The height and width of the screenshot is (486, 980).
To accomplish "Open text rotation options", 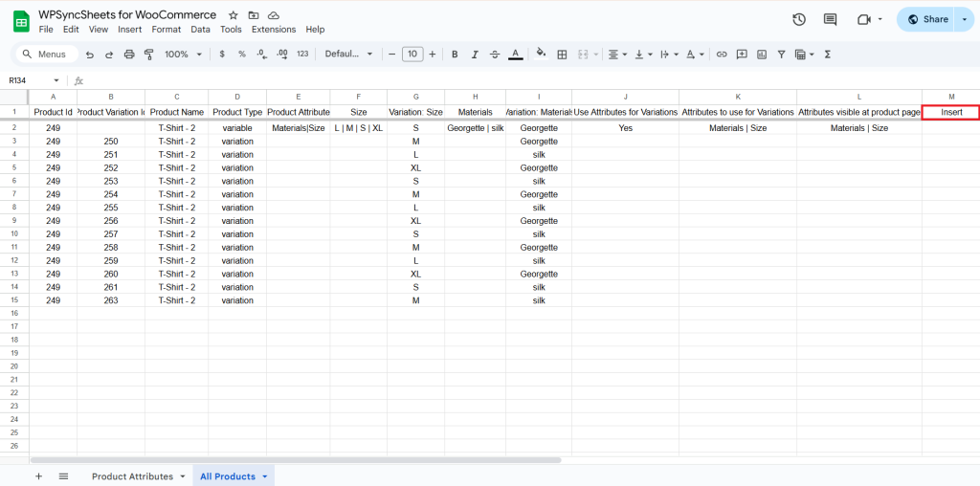I will click(x=695, y=55).
